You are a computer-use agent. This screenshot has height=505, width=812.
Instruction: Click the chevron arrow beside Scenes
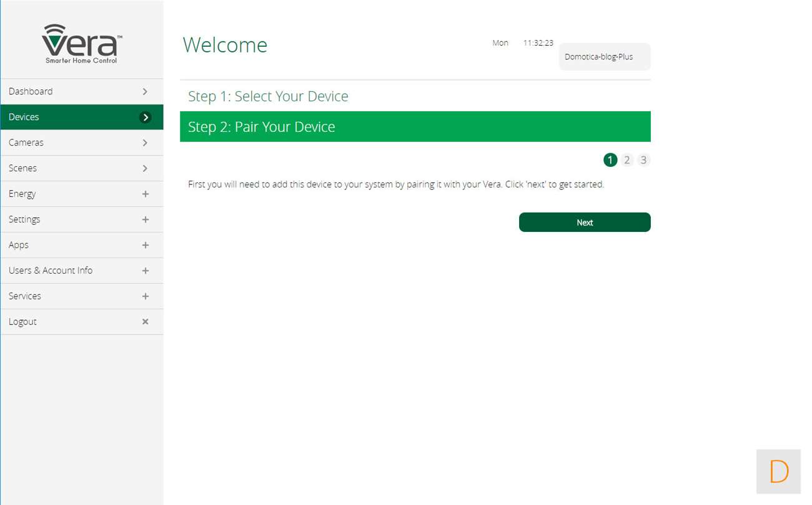(x=145, y=168)
